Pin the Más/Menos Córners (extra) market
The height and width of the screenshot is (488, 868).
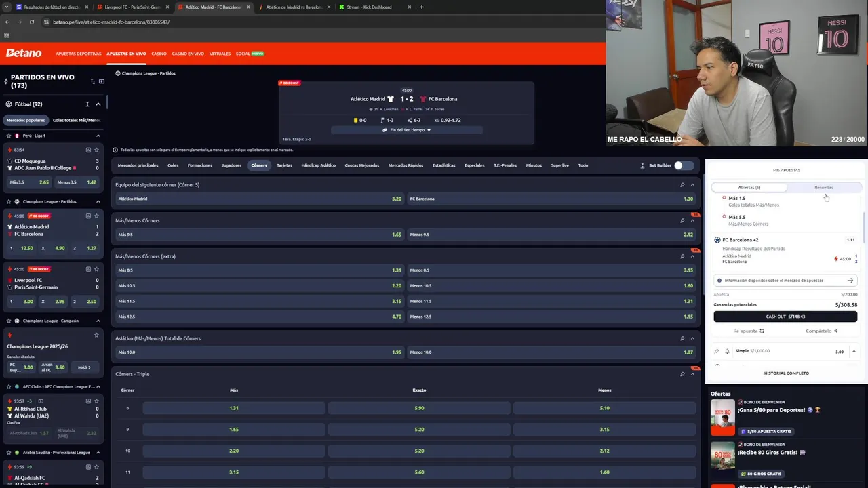[x=682, y=256]
